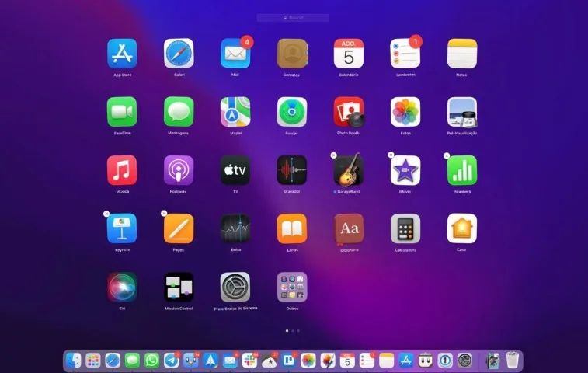The width and height of the screenshot is (588, 373).
Task: Launch Safari from the Launchpad grid
Action: 179,54
